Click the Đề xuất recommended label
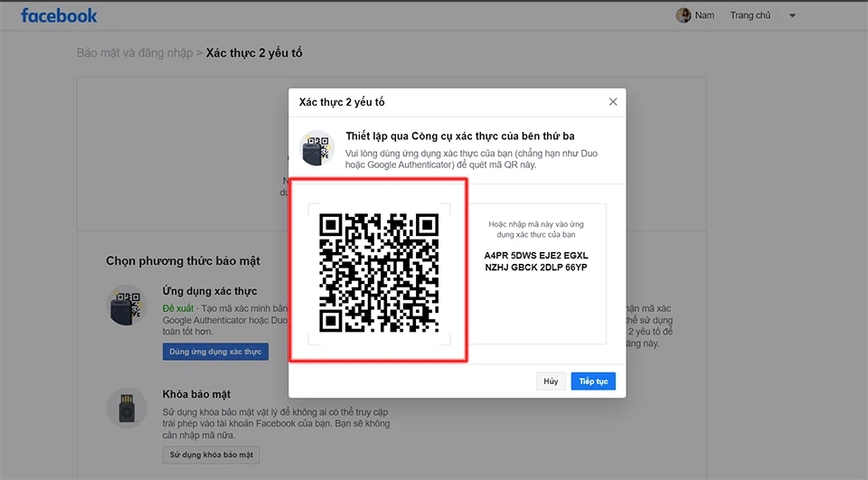868x480 pixels. click(x=178, y=308)
